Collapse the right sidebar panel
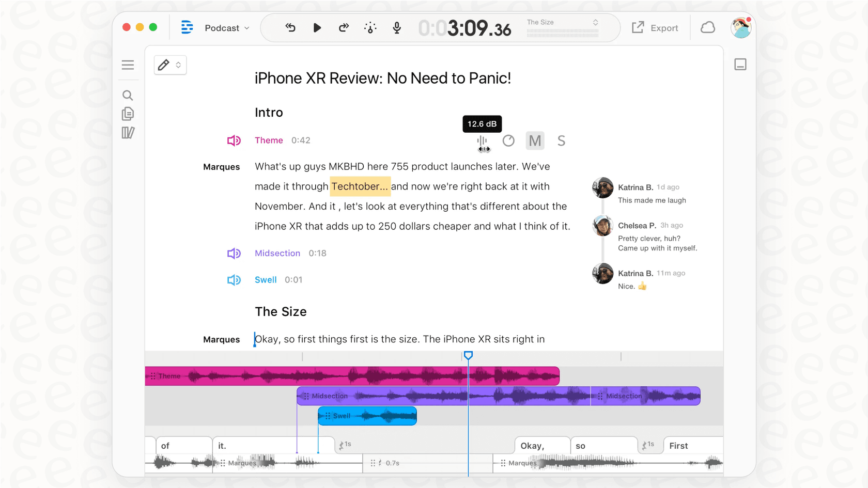This screenshot has width=868, height=488. [740, 64]
